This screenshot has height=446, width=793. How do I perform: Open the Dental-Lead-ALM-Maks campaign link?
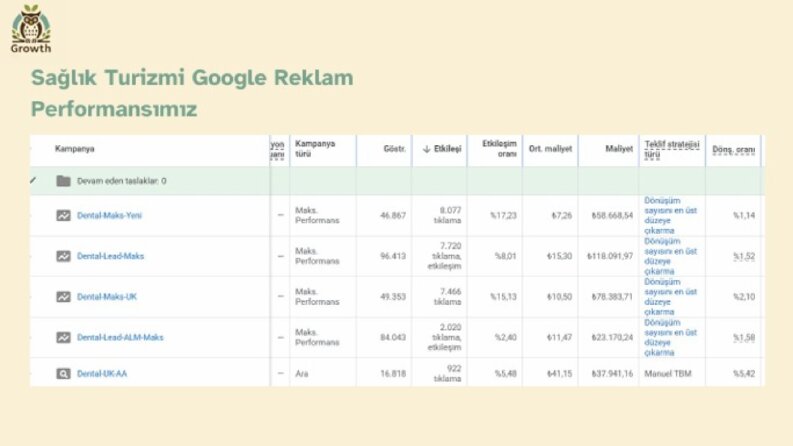coord(120,337)
